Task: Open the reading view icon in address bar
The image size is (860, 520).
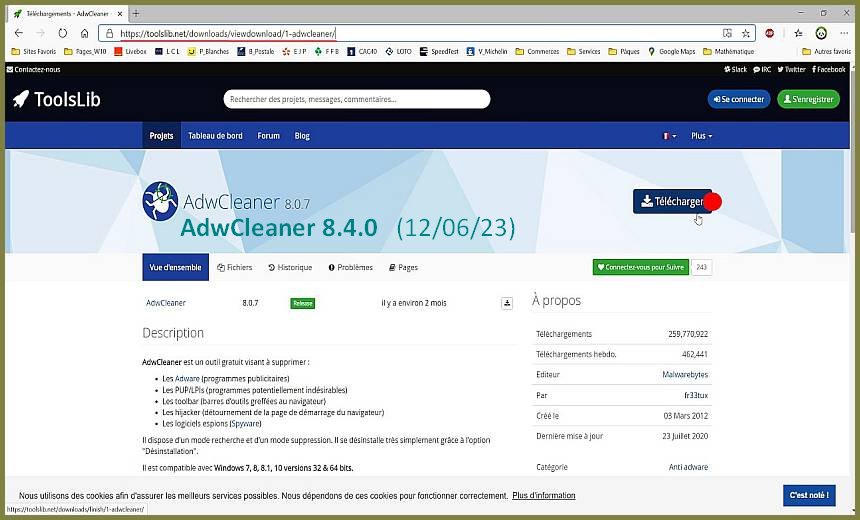Action: 727,33
